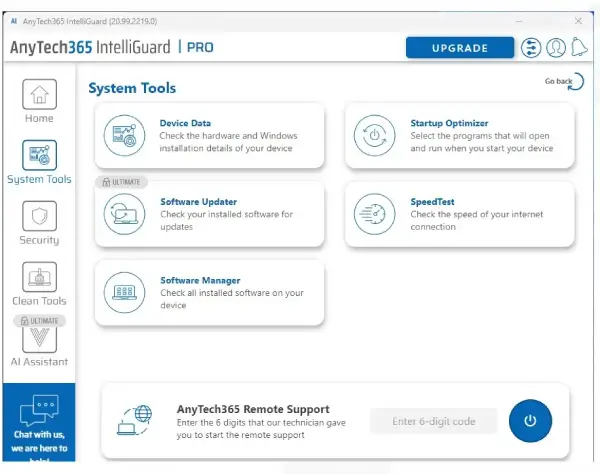Screen dimensions: 600x474
Task: Click the AI app logo in title bar
Action: coord(14,21)
